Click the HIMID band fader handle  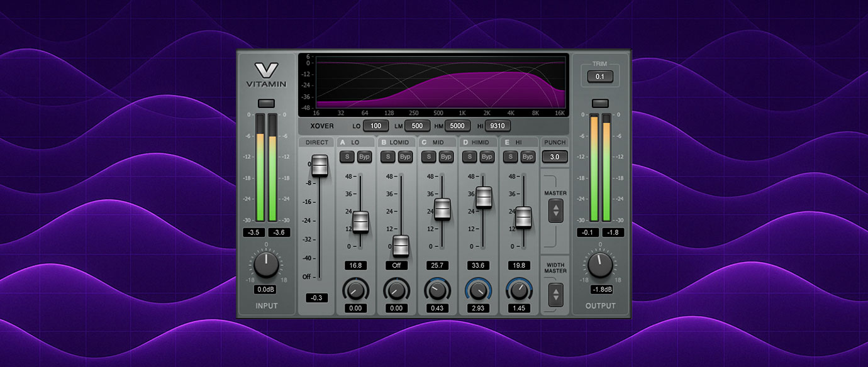484,197
